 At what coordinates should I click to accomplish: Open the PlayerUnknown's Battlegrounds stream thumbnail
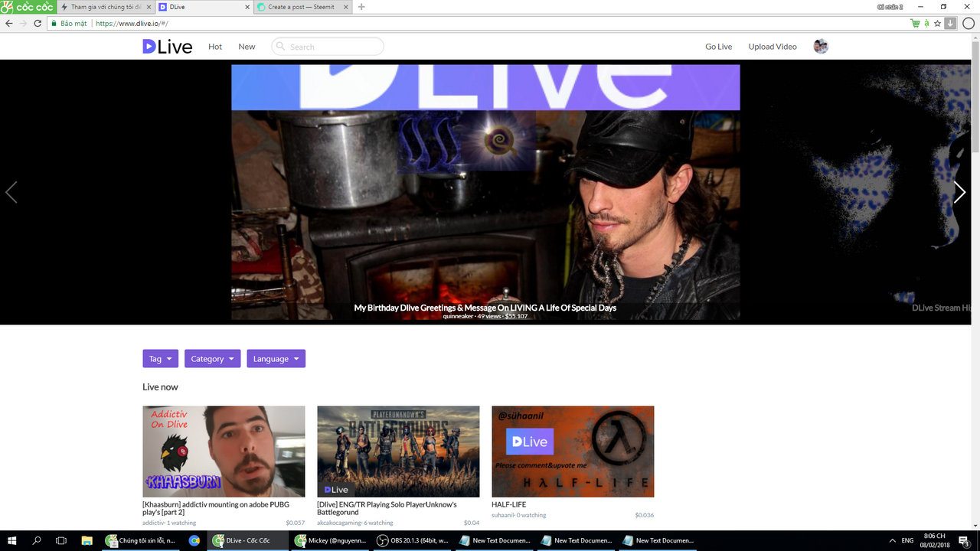coord(398,452)
